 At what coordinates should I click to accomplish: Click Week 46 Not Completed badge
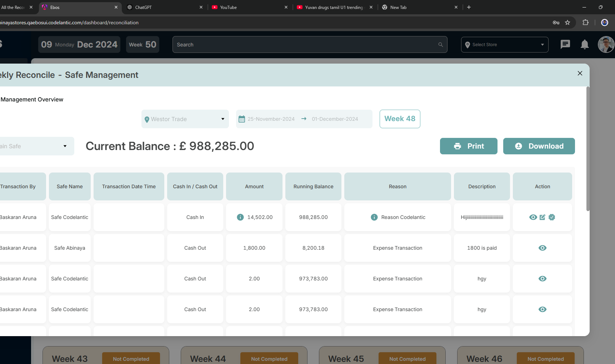coord(546,359)
